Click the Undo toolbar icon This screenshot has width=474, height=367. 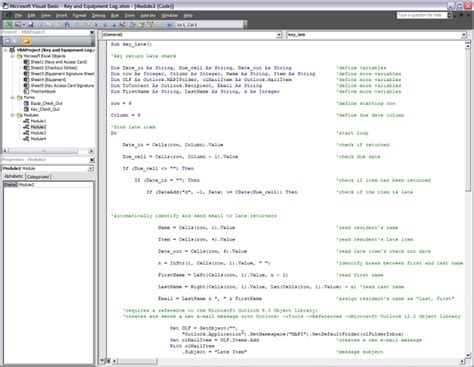pyautogui.click(x=77, y=25)
